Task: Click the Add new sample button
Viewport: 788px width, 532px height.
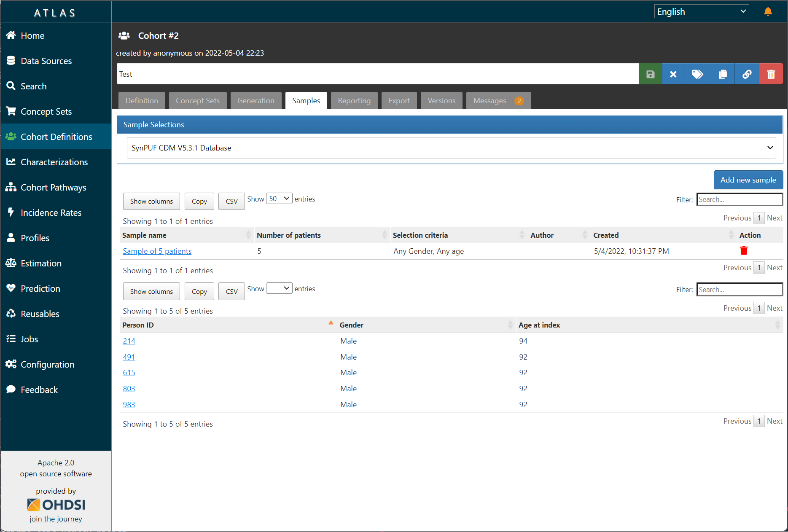Action: pos(748,180)
